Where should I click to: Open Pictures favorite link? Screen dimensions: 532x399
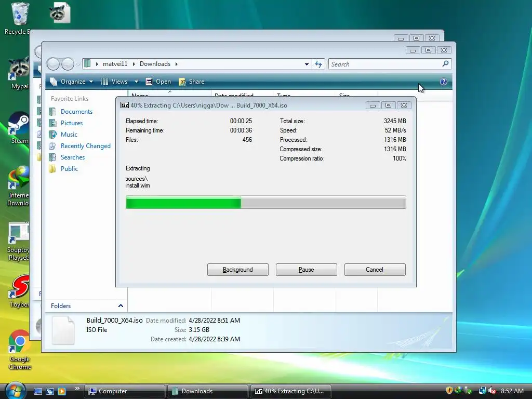click(x=72, y=123)
